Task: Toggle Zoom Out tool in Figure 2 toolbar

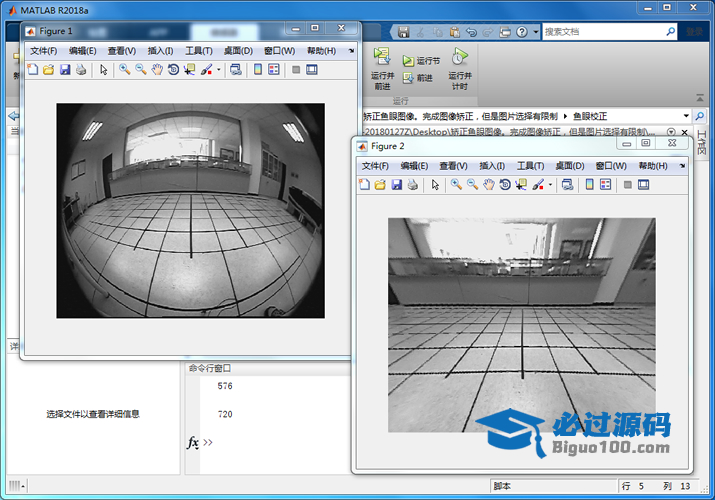Action: (x=472, y=185)
